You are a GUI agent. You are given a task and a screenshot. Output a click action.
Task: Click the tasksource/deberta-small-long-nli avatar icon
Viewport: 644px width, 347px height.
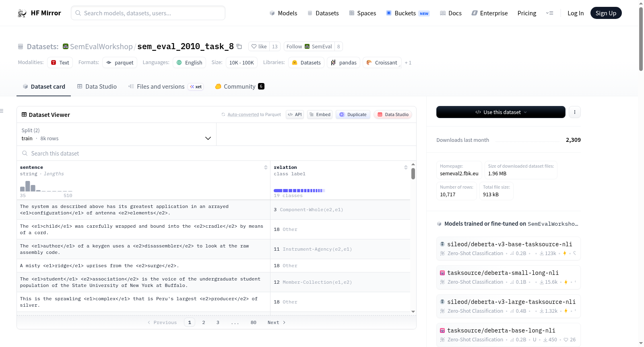442,273
